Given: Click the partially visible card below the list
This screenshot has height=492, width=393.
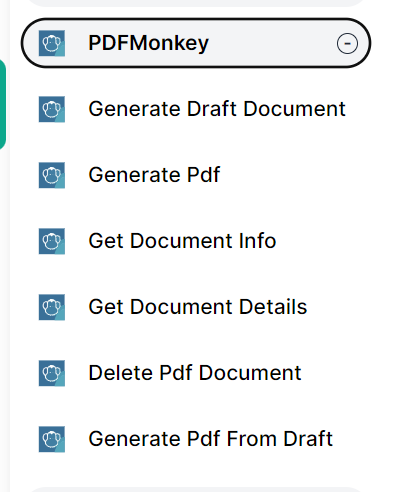Looking at the screenshot, I should click(196, 490).
